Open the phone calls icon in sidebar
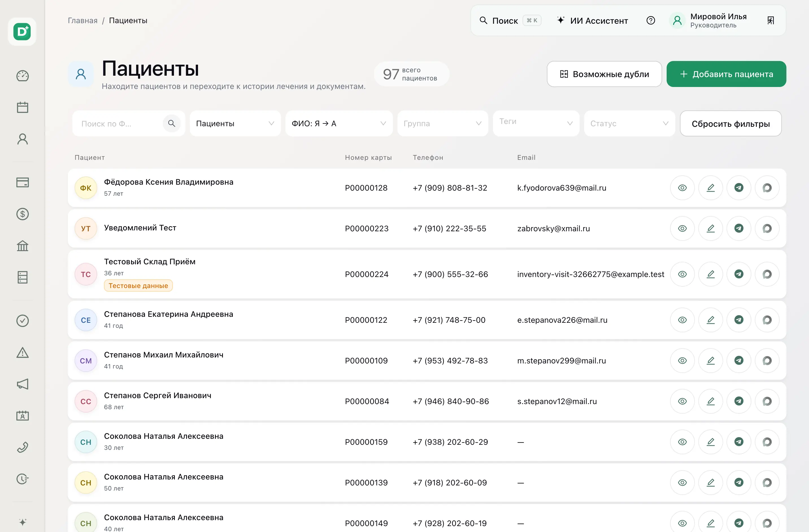This screenshot has width=809, height=532. (22, 447)
